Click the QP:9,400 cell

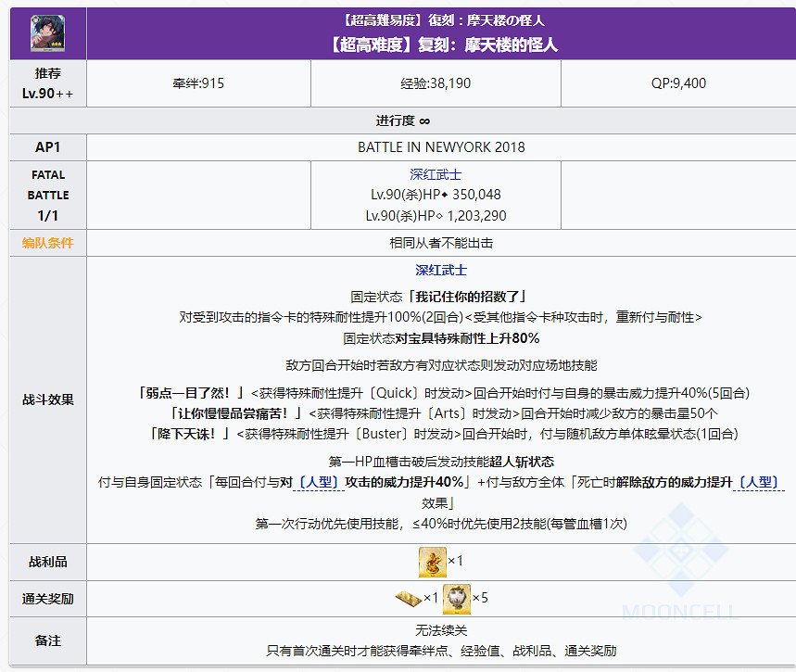(678, 83)
